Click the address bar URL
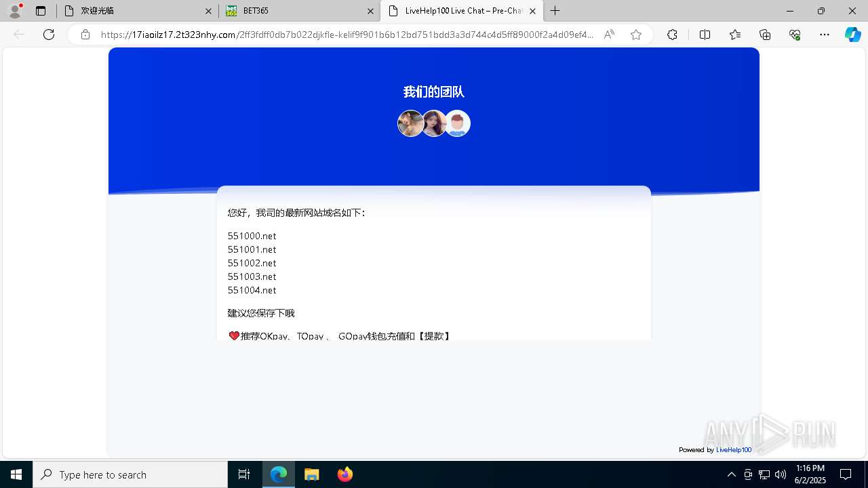868x488 pixels. 347,35
